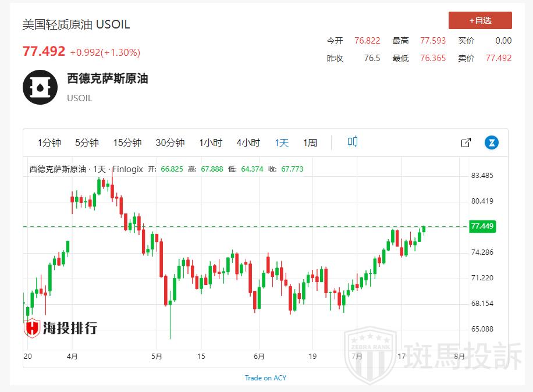Open chart in new window icon
The image size is (533, 392).
coord(466,142)
